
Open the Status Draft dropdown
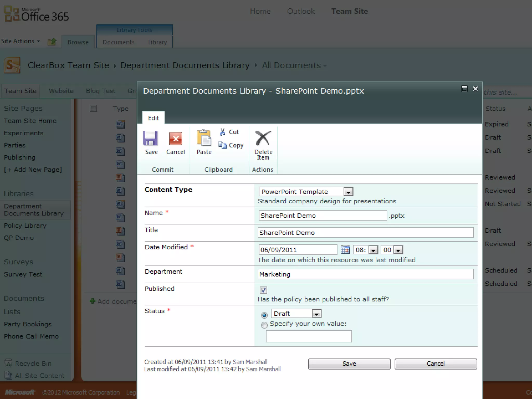316,314
